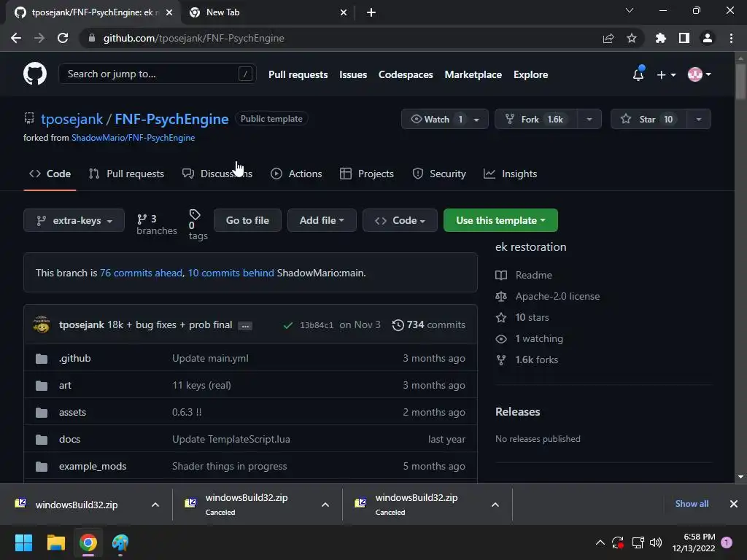Focus the Search or jump to field
Screen dimensions: 747x560
[x=158, y=74]
